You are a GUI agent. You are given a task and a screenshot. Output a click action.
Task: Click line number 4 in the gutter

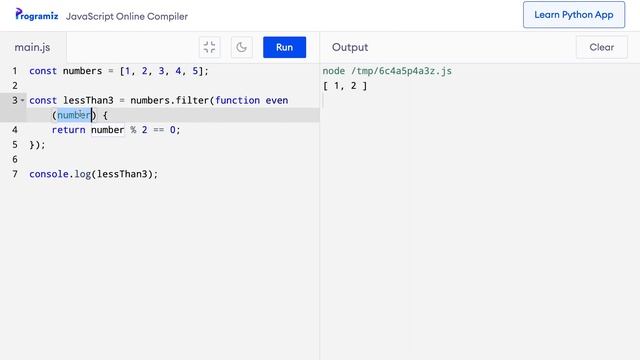click(15, 130)
